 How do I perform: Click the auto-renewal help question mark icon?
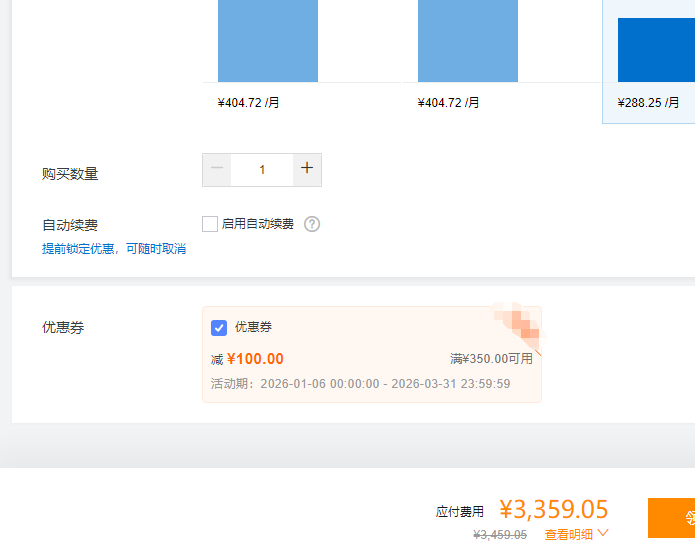tap(312, 224)
